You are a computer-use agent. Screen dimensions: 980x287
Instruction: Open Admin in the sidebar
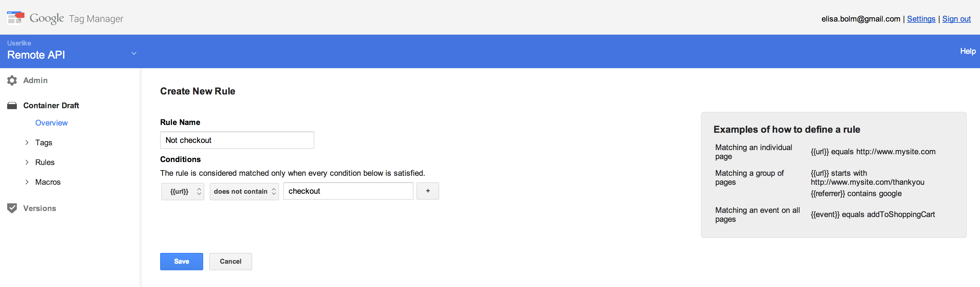(35, 80)
